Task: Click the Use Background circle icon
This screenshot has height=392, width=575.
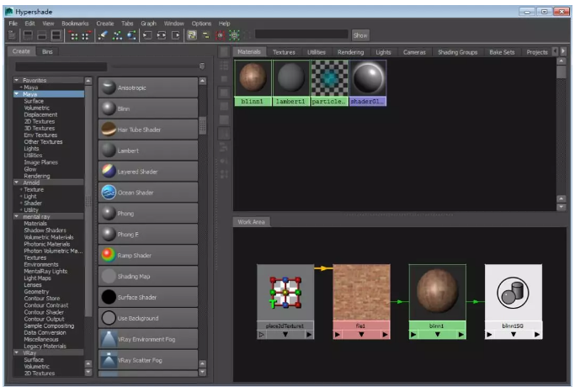Action: pos(109,318)
